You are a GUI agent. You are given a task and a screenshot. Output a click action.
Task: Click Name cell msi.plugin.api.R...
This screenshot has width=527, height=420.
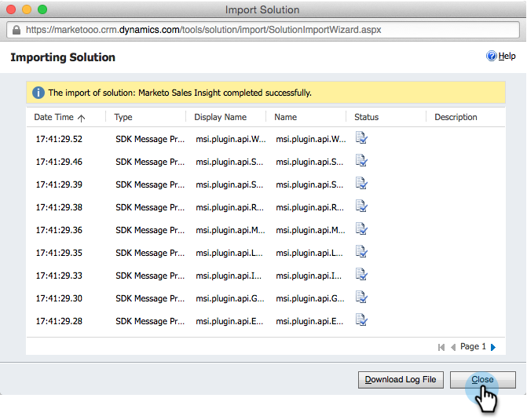pos(309,208)
